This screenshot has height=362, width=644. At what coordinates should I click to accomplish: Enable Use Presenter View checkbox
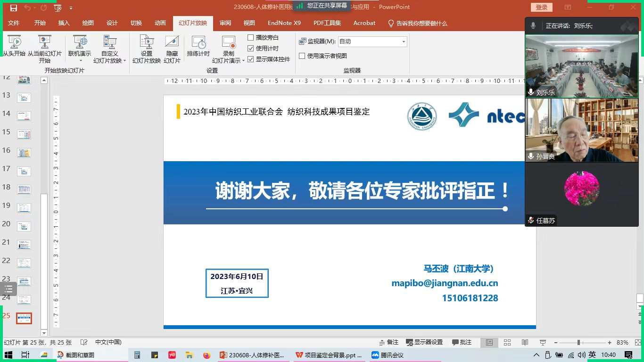point(302,56)
